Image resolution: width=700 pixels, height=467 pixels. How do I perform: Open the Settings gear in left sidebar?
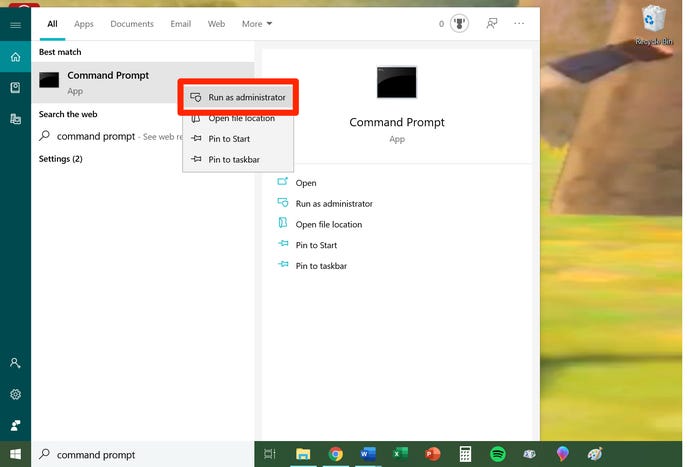tap(15, 394)
